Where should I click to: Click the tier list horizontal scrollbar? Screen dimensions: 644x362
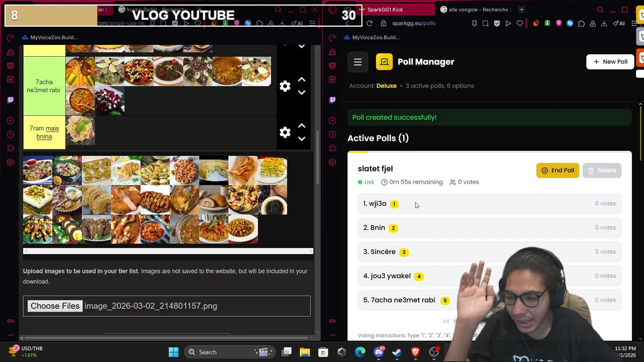click(x=168, y=251)
